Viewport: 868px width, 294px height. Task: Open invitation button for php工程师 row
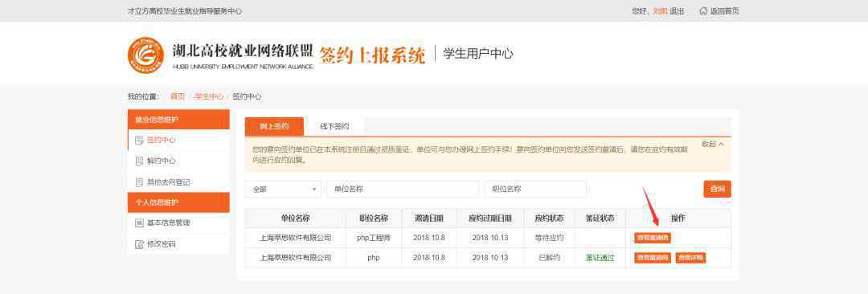pyautogui.click(x=653, y=238)
